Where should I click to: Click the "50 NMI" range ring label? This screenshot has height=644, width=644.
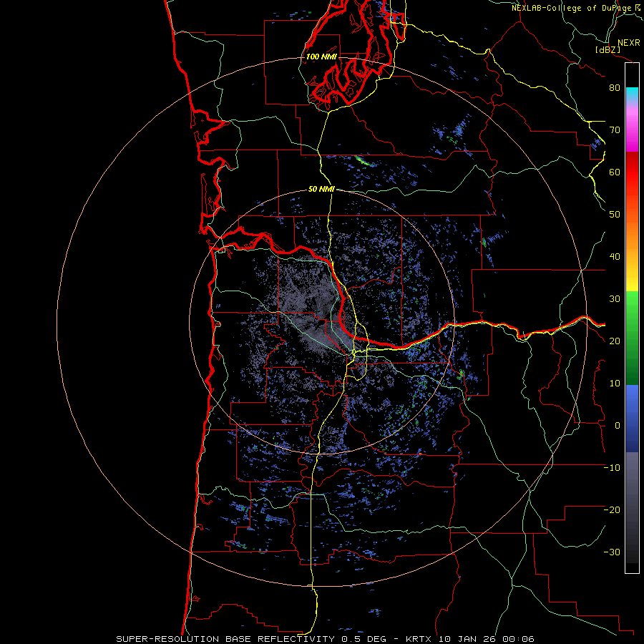(x=321, y=190)
